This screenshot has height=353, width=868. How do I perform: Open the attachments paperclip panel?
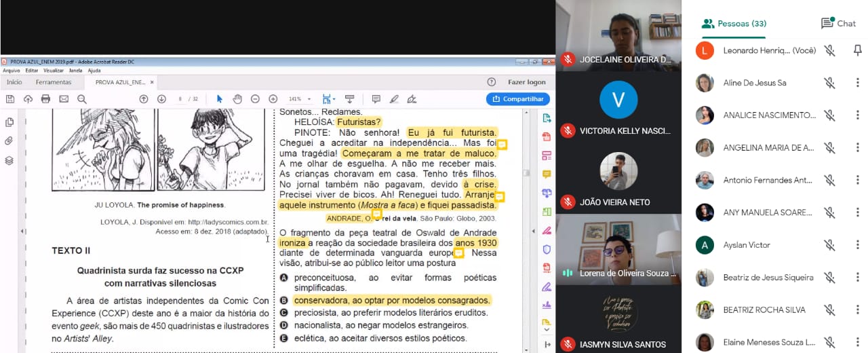pos(9,141)
